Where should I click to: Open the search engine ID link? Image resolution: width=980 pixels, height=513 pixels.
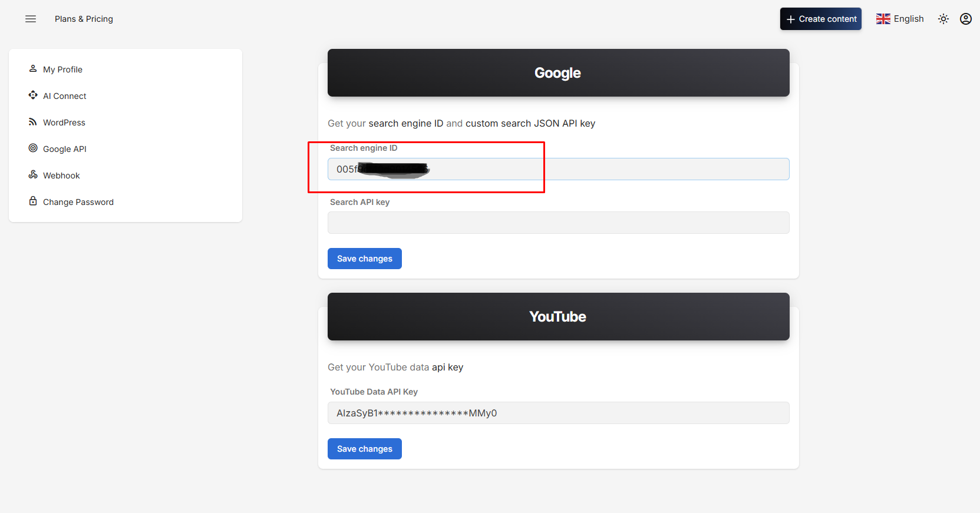click(406, 124)
